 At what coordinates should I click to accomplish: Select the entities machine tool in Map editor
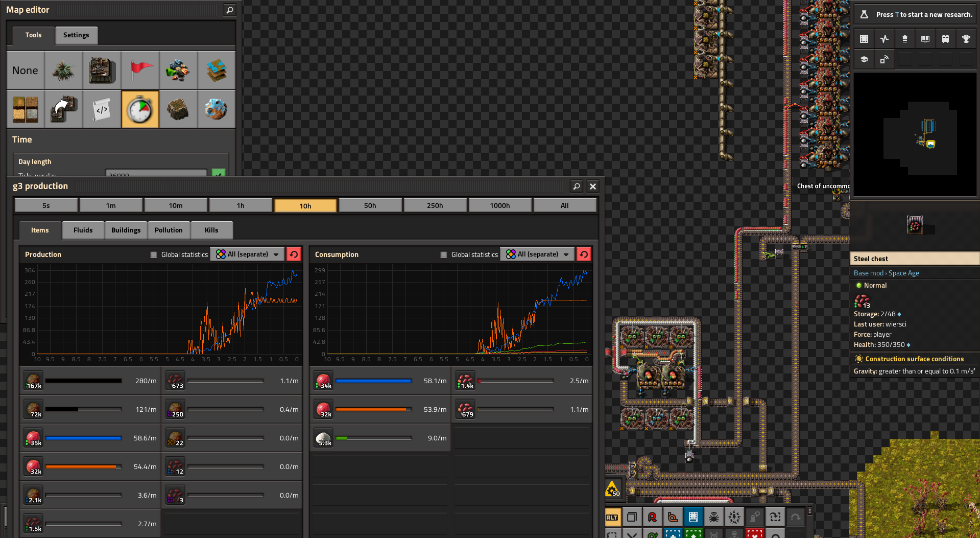tap(102, 71)
